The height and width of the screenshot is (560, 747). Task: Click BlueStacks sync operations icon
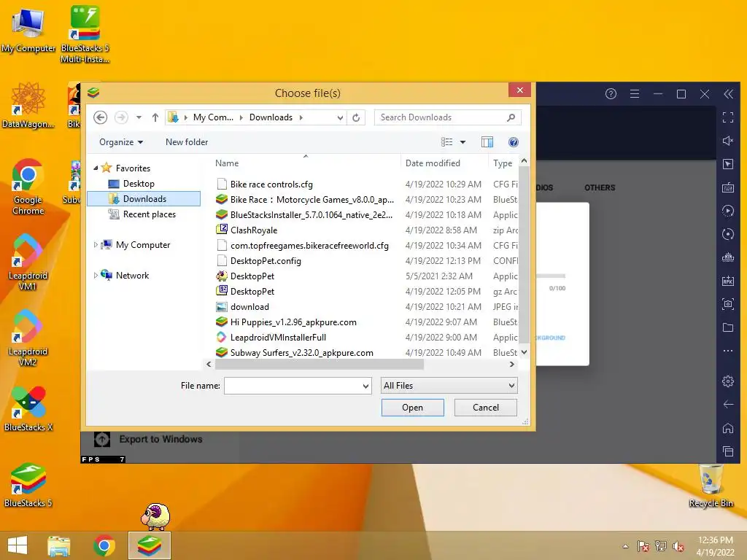(728, 234)
